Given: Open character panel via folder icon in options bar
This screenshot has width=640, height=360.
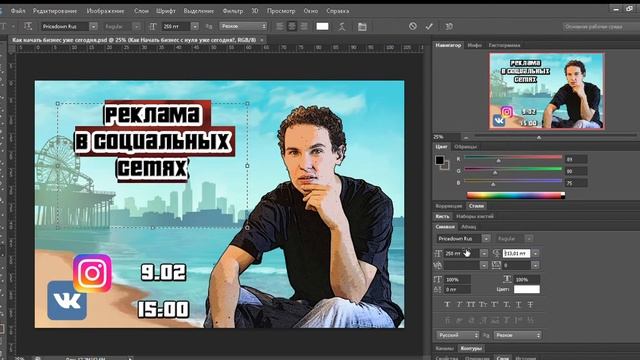Looking at the screenshot, I should (x=362, y=27).
